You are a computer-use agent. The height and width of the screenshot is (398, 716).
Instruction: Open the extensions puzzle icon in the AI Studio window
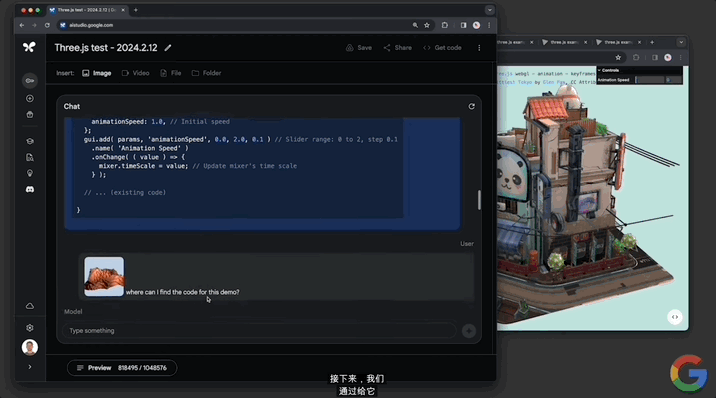445,25
